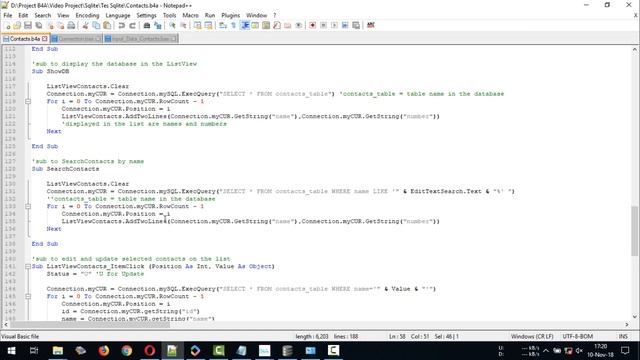Click the Playback macro icon
Image resolution: width=640 pixels, height=360 pixels.
click(x=334, y=25)
